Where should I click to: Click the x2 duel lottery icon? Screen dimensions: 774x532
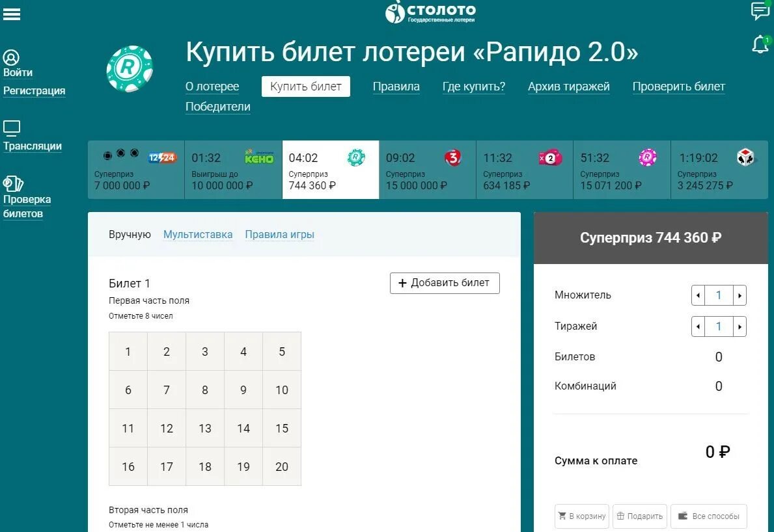(x=550, y=158)
